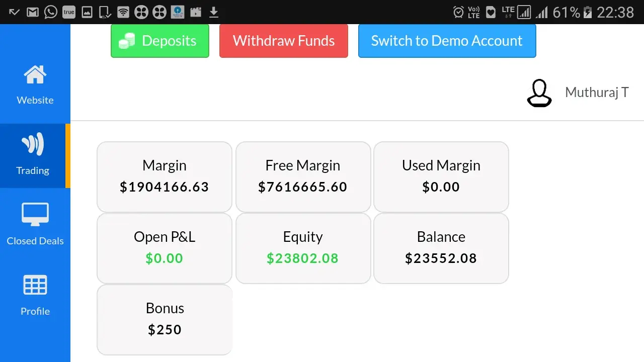This screenshot has width=644, height=362.
Task: Tap the Truecaller status bar icon
Action: tap(69, 12)
